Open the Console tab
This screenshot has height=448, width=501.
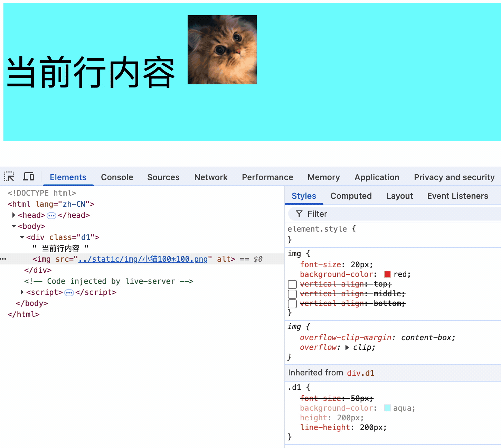(117, 177)
